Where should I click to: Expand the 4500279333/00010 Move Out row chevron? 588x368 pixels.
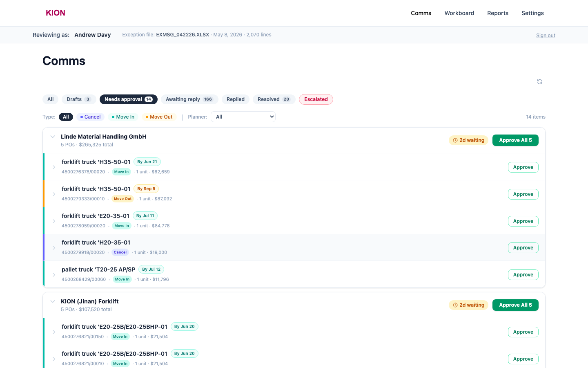(x=54, y=194)
